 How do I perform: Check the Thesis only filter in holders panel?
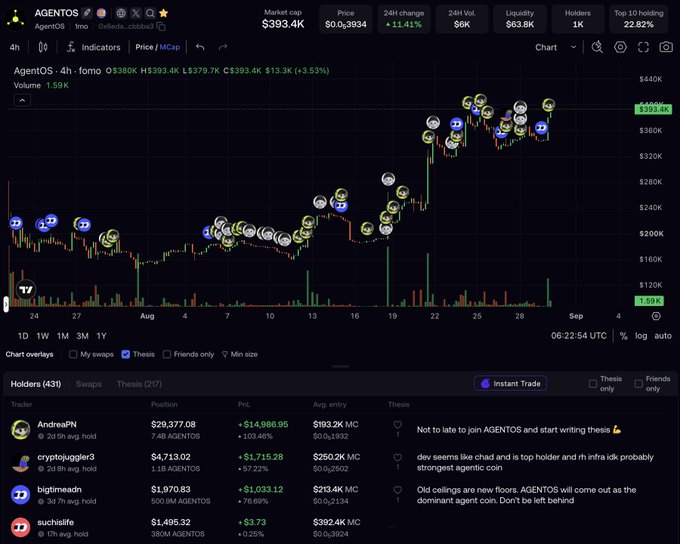pyautogui.click(x=593, y=383)
